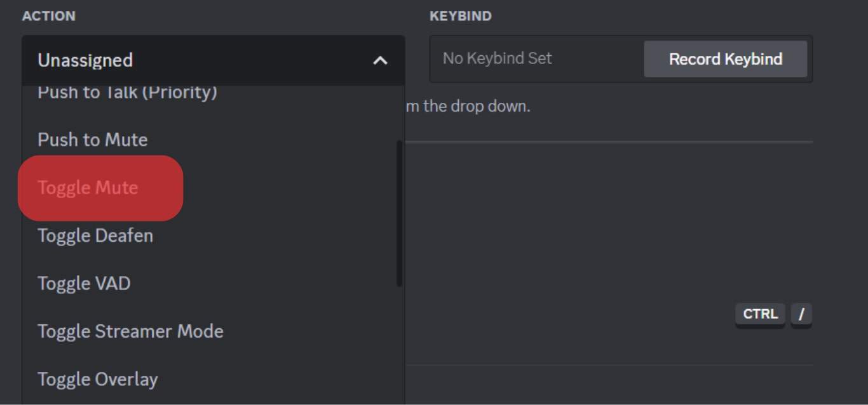Collapse the Action dropdown via its chevron
This screenshot has height=405, width=868.
pos(381,60)
